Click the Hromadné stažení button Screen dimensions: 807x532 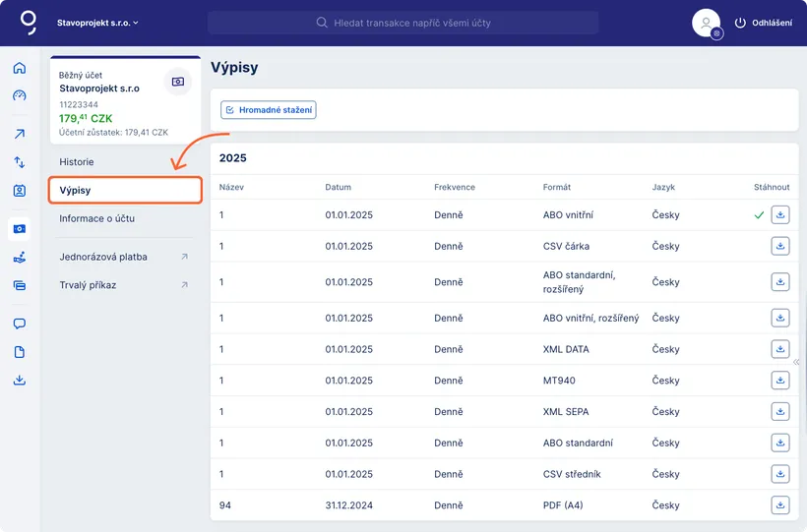(268, 110)
